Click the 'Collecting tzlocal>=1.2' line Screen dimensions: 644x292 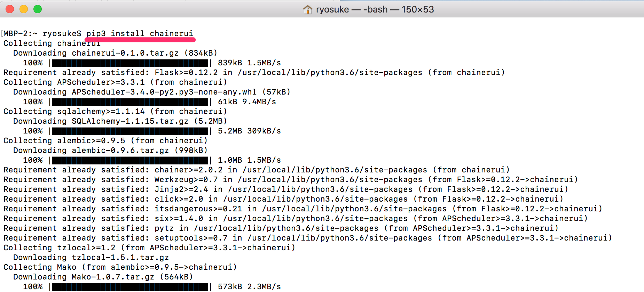click(149, 248)
